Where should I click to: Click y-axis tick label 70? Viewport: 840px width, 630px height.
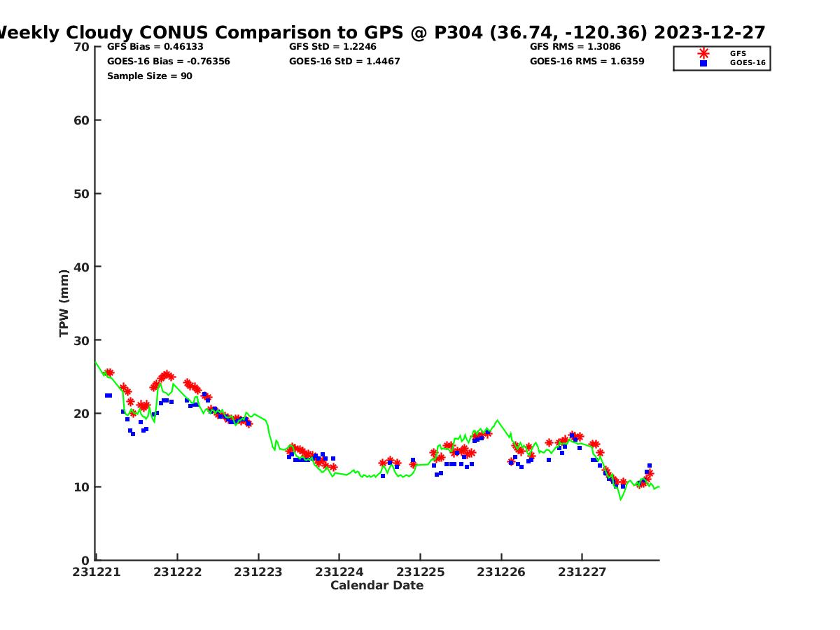click(82, 47)
